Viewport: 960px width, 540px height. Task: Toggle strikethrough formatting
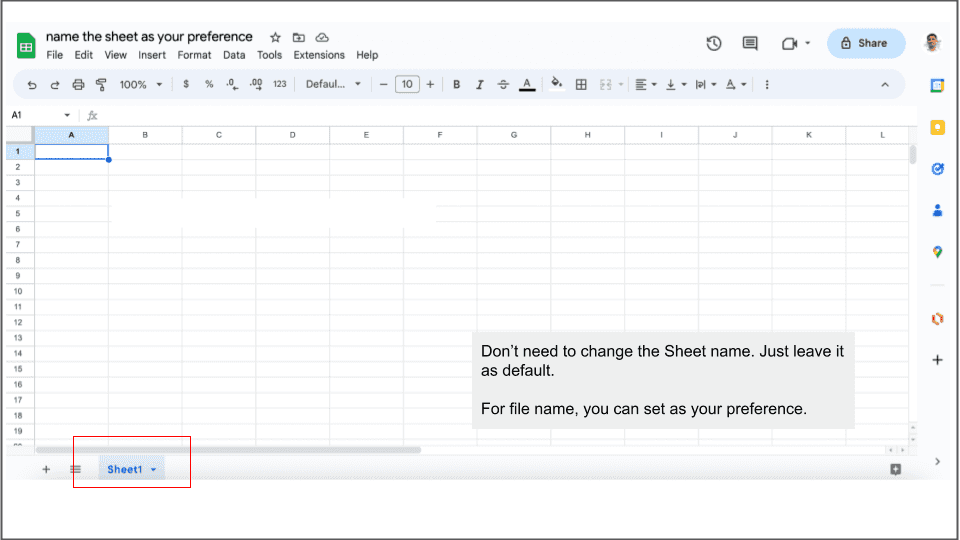tap(503, 85)
